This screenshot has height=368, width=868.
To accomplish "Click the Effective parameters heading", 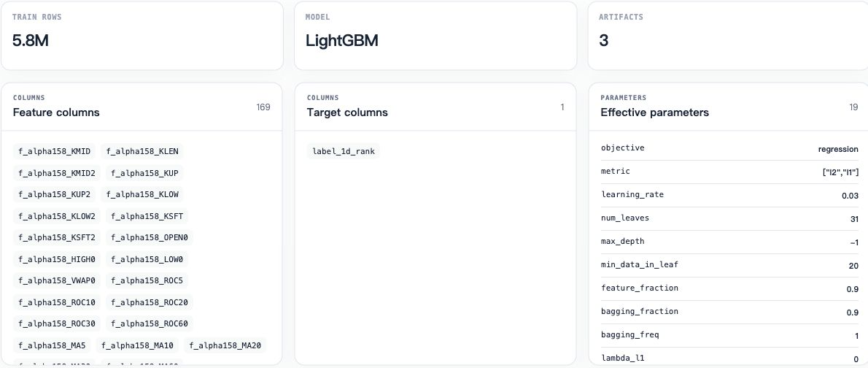I will point(654,112).
